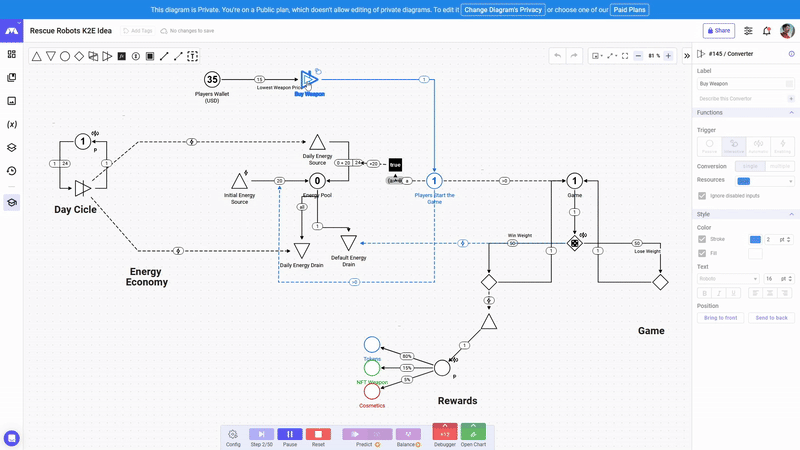Select the Resource Connection tool
Screen dimensions: 800x450
(164, 56)
